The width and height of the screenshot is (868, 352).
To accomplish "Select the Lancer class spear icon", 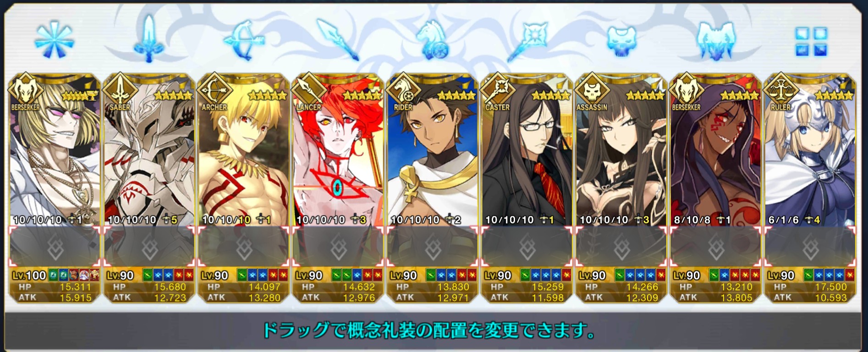I will [x=338, y=40].
